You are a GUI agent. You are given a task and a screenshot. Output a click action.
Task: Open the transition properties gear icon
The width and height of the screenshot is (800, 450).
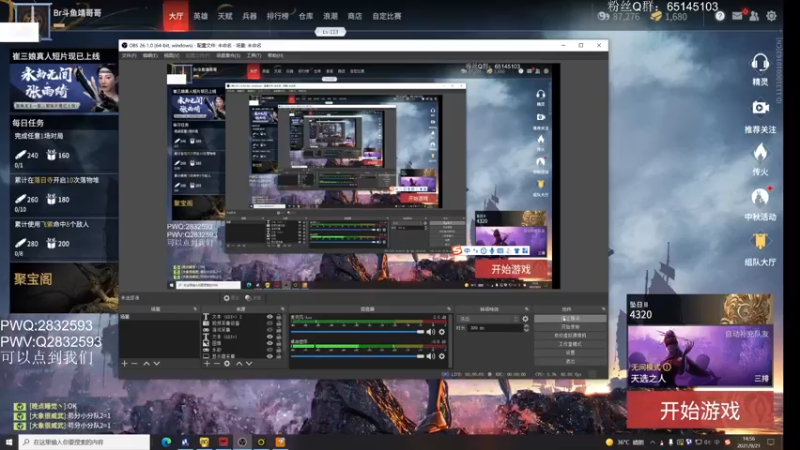(x=526, y=318)
